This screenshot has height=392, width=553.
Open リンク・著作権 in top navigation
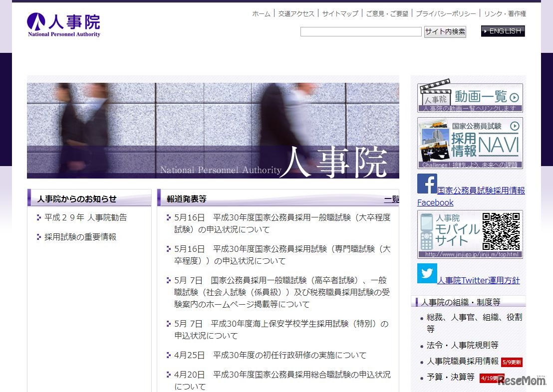pos(505,14)
